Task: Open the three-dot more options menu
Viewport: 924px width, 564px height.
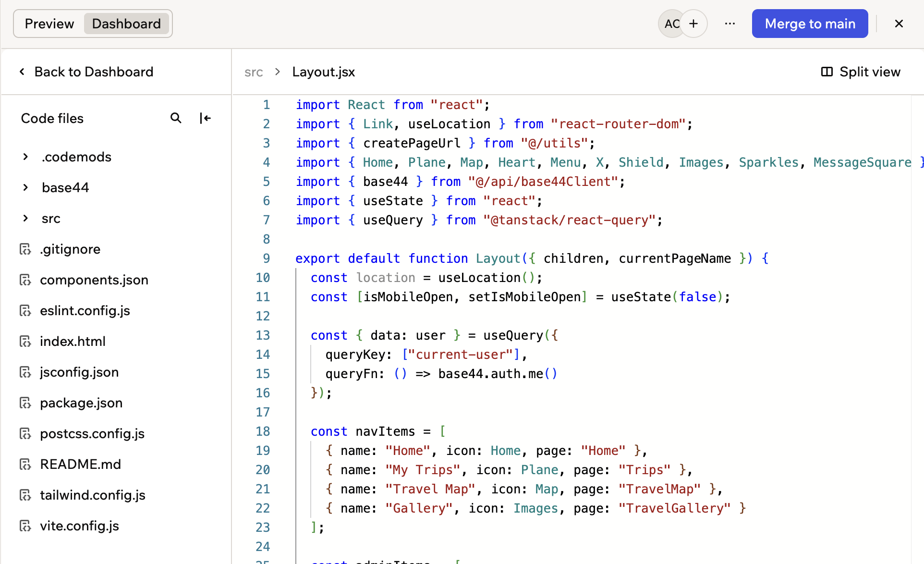Action: coord(730,24)
